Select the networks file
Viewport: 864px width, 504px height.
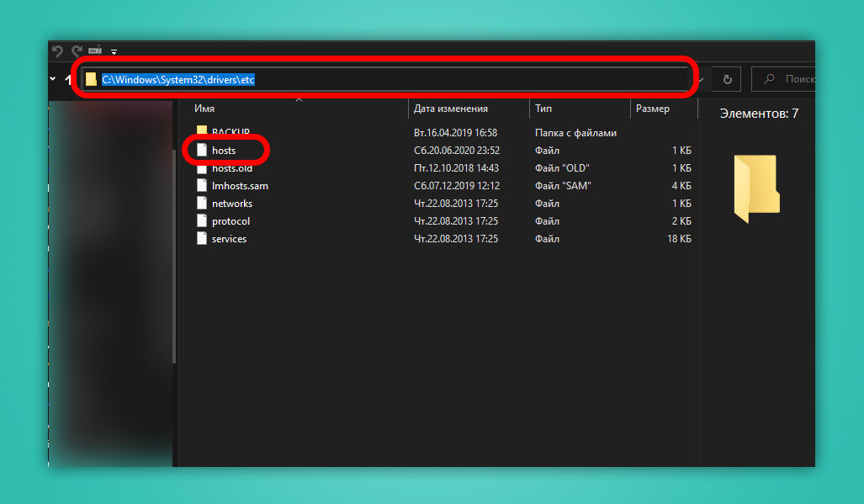232,204
